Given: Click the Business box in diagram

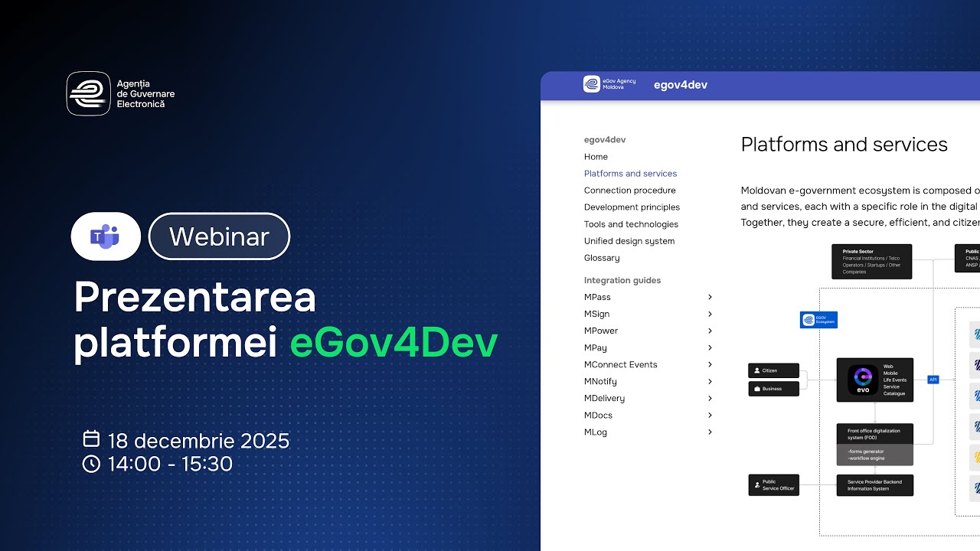Looking at the screenshot, I should [x=773, y=389].
